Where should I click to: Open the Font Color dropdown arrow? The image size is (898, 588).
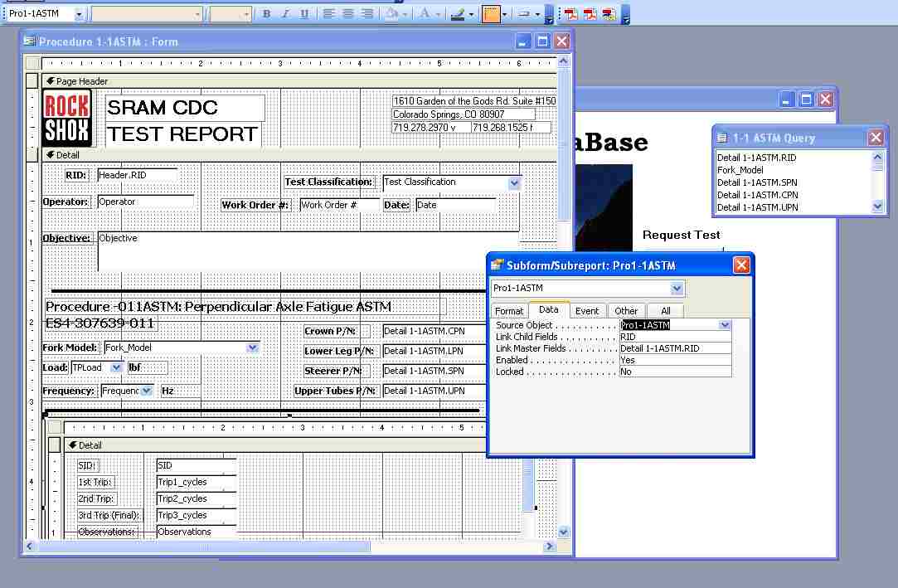tap(438, 14)
